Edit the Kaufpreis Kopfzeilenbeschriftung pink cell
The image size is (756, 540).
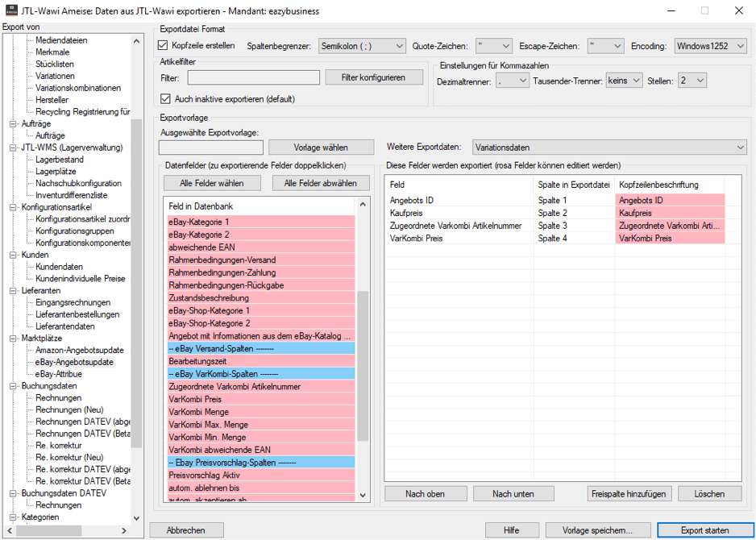[671, 213]
